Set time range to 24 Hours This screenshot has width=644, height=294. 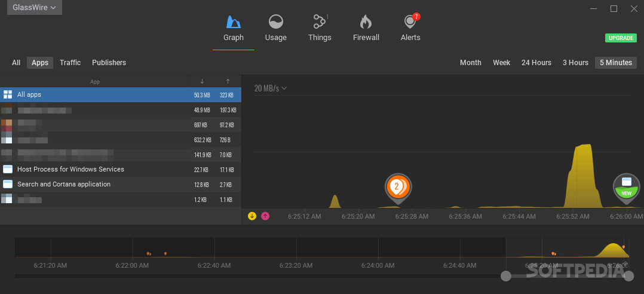(x=536, y=63)
